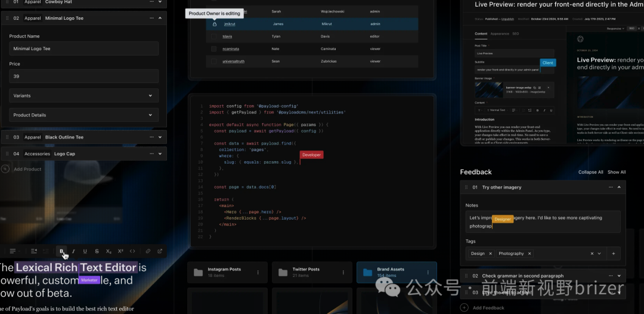The image size is (644, 314).
Task: Open the tdavis user link
Action: (x=227, y=36)
